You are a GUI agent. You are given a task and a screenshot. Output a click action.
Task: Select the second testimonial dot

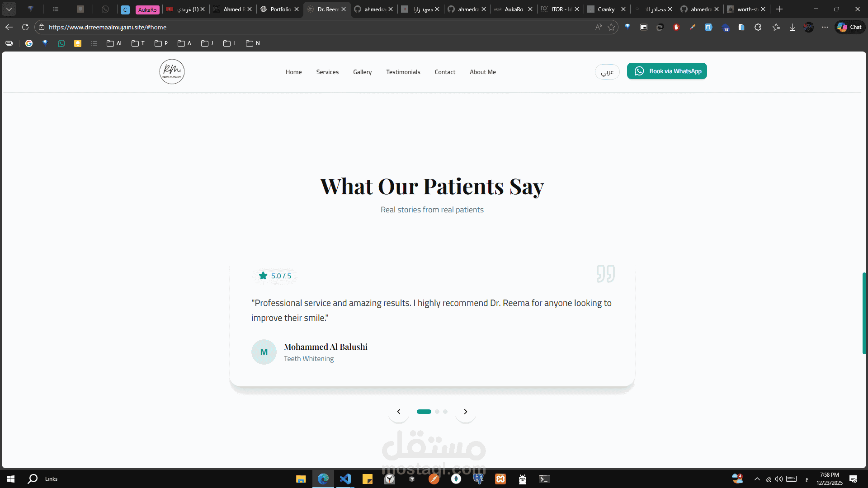[437, 412]
